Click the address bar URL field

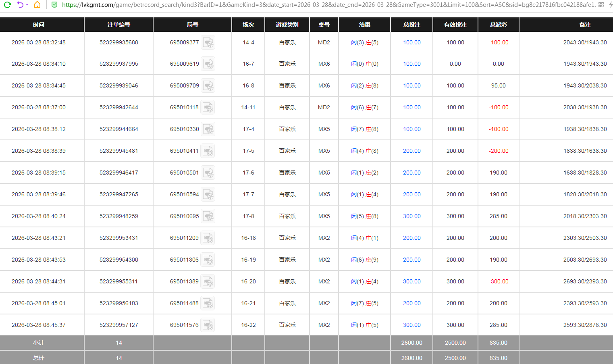(x=322, y=5)
